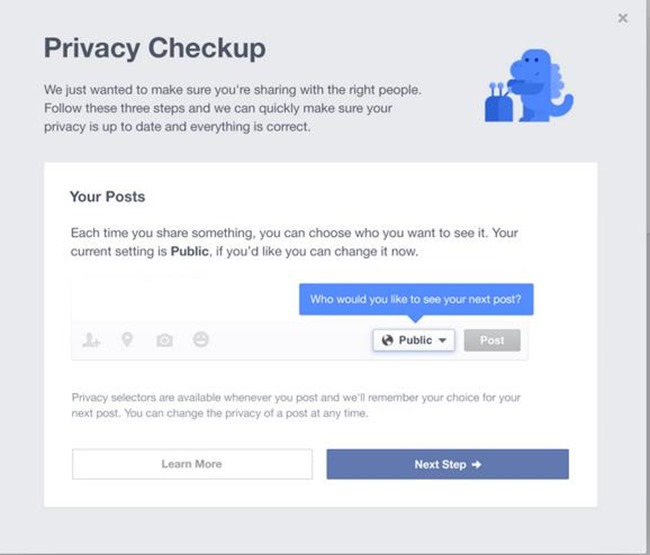Click the tag people icon
Viewport: 650px width, 555px height.
[x=92, y=341]
